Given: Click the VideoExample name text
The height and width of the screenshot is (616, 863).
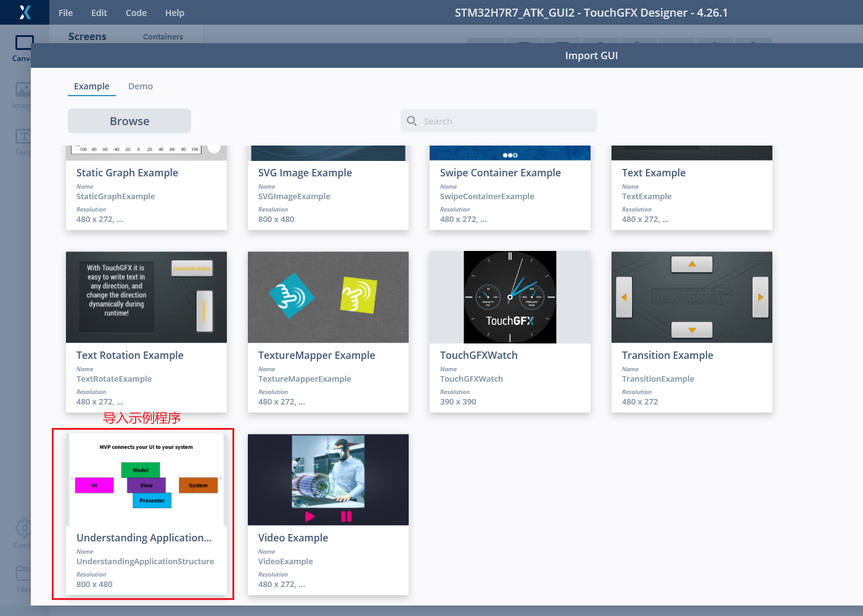Looking at the screenshot, I should (285, 561).
